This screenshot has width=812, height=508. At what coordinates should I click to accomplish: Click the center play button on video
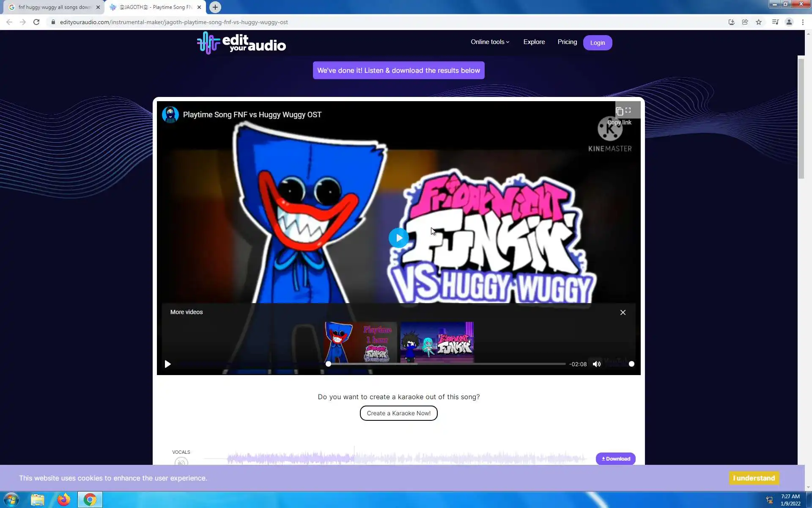(x=398, y=238)
